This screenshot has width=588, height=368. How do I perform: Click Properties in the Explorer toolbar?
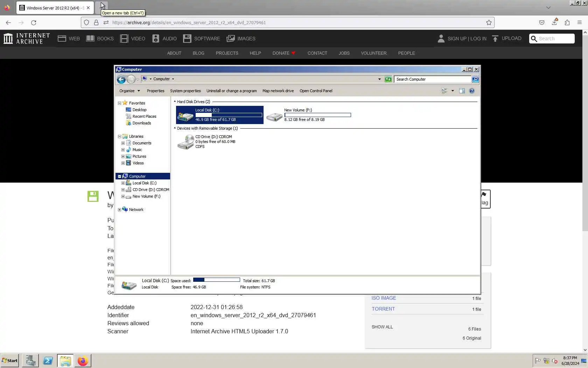point(156,91)
